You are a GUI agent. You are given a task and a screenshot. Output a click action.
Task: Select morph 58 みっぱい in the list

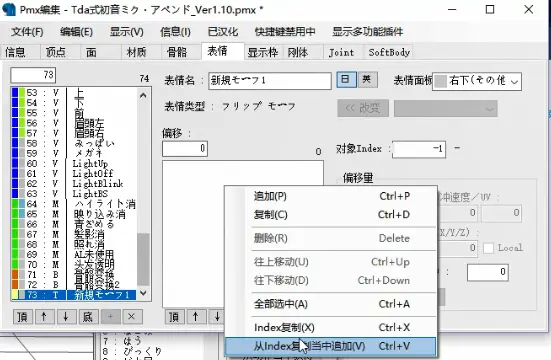(x=74, y=143)
